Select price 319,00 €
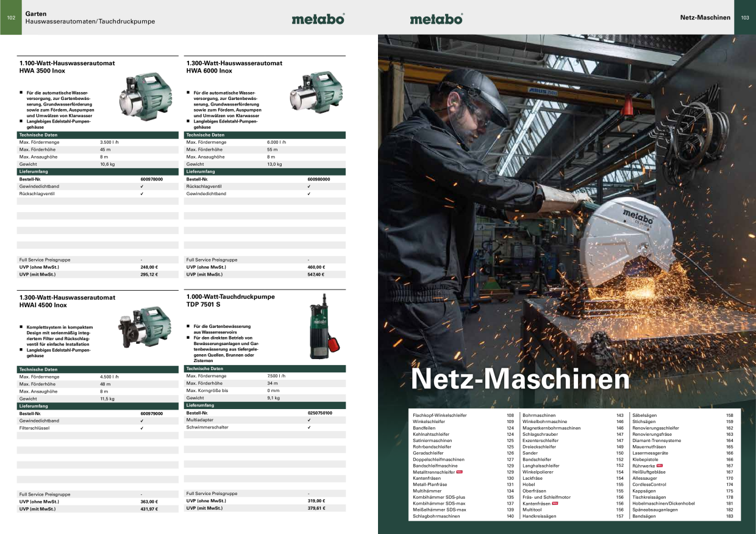The height and width of the screenshot is (534, 756). (x=316, y=500)
